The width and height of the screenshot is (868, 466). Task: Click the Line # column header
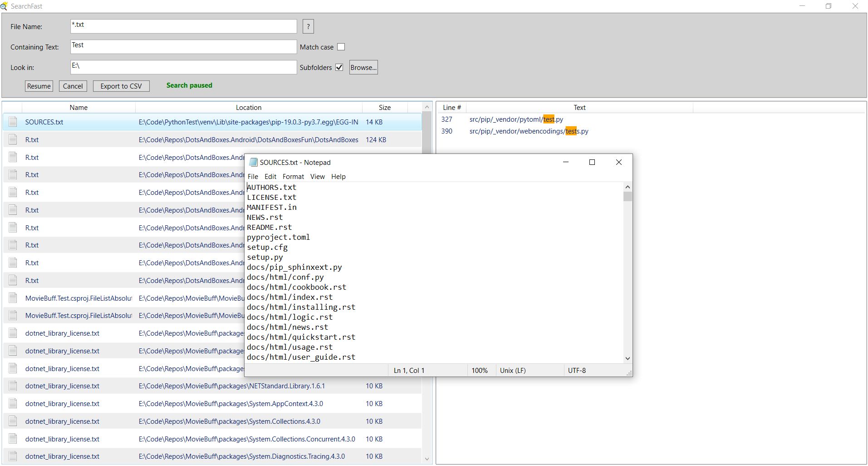pyautogui.click(x=452, y=108)
